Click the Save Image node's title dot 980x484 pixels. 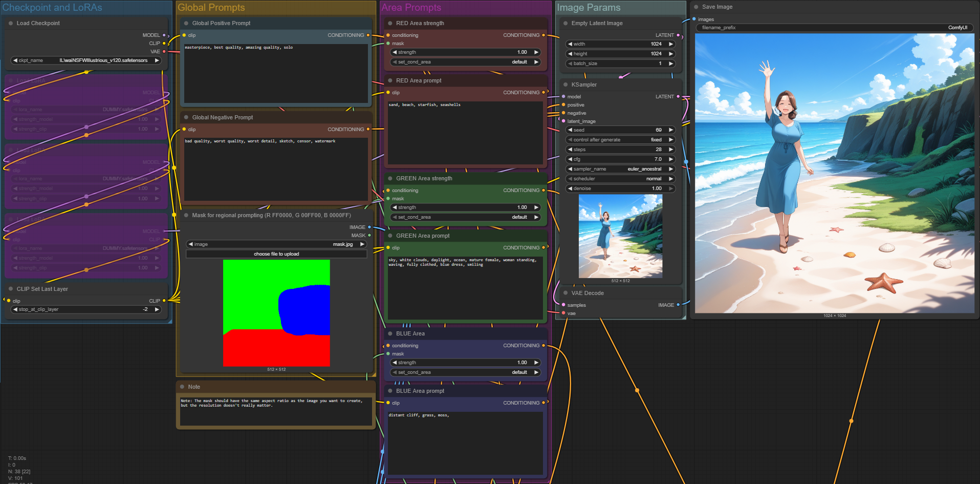[696, 7]
